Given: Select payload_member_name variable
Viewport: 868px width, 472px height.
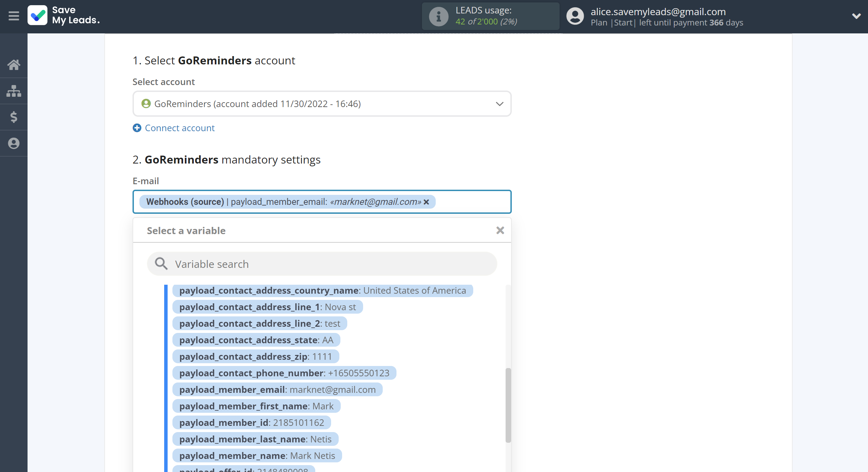Looking at the screenshot, I should pos(257,456).
